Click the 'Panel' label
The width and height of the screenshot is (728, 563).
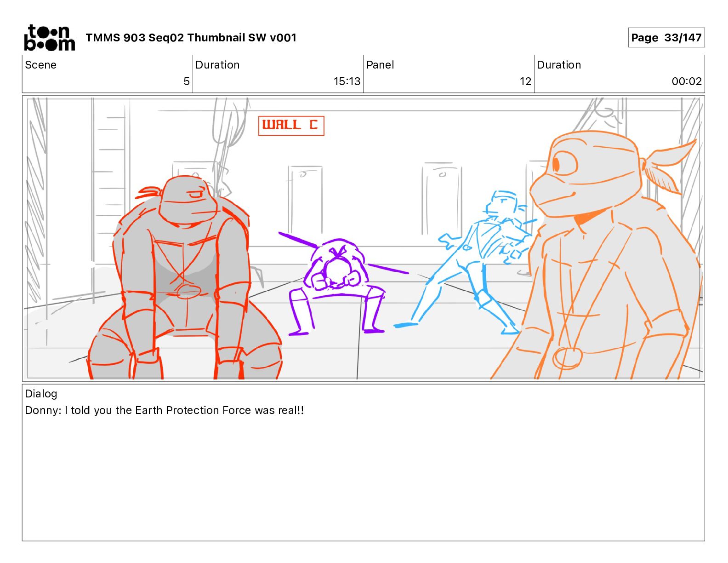click(x=380, y=65)
